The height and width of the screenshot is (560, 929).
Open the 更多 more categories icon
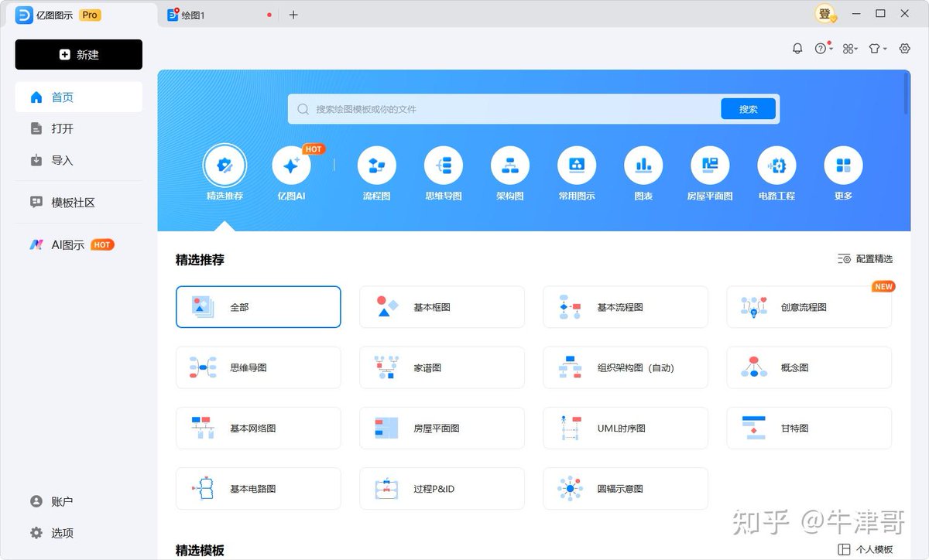pos(843,166)
